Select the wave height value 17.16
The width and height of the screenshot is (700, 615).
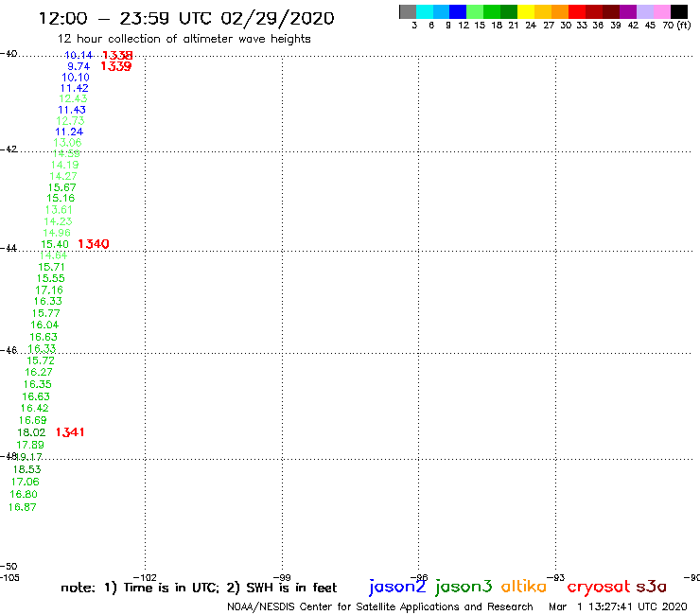pos(49,290)
